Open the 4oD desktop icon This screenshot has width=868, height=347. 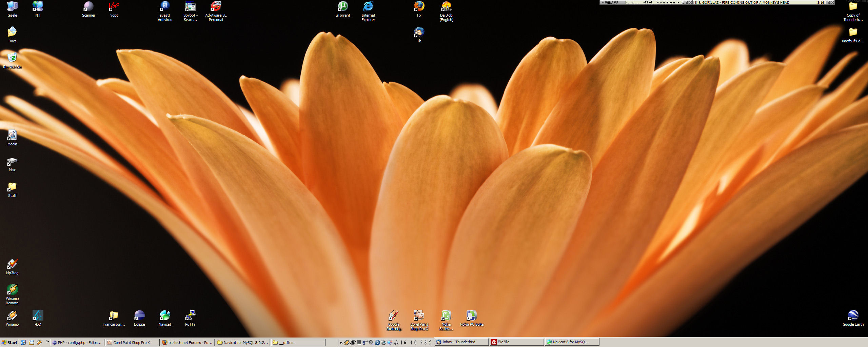tap(38, 318)
